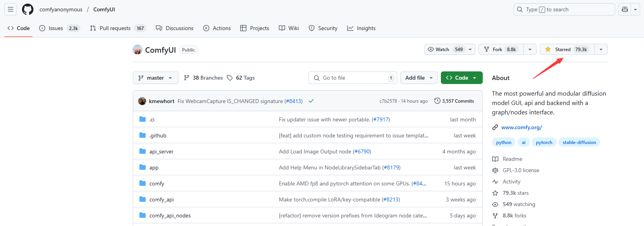644x226 pixels.
Task: Click the 'Go to file' search field
Action: (x=353, y=78)
